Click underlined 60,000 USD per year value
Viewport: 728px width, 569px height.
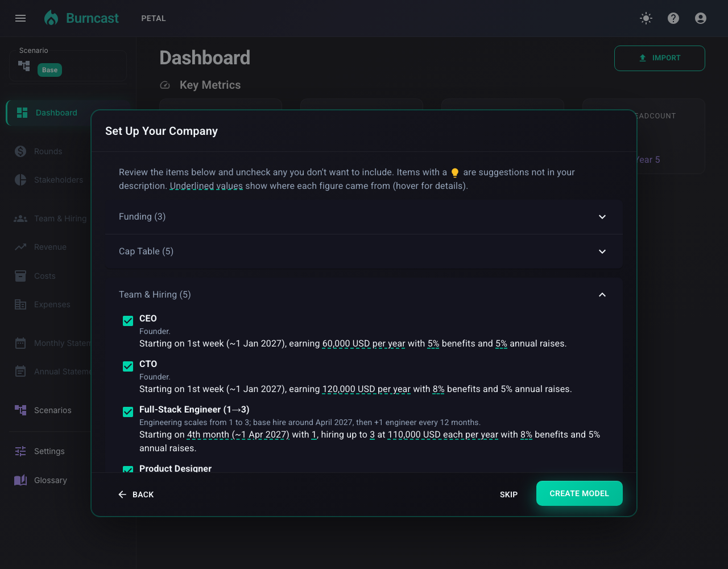pos(364,344)
